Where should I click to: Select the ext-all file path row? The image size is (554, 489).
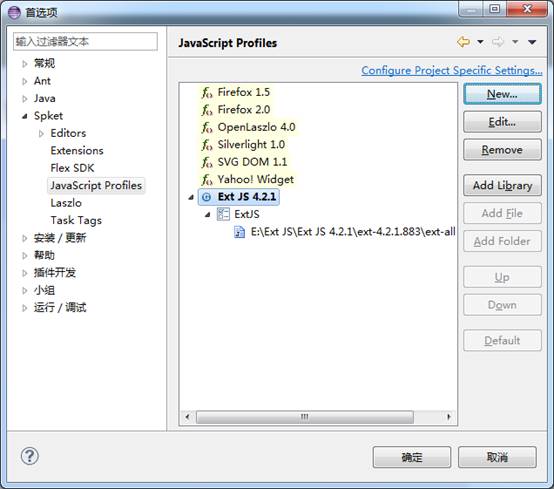[353, 232]
